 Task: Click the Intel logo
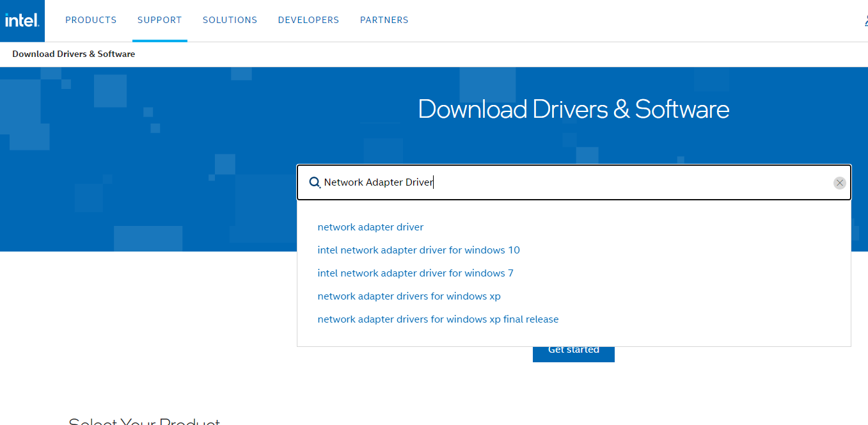[22, 20]
